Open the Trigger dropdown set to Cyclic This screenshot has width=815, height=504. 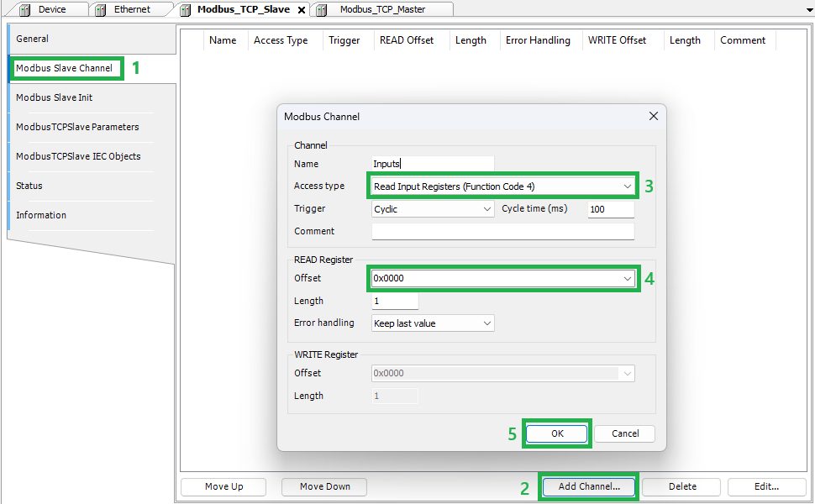pyautogui.click(x=433, y=209)
